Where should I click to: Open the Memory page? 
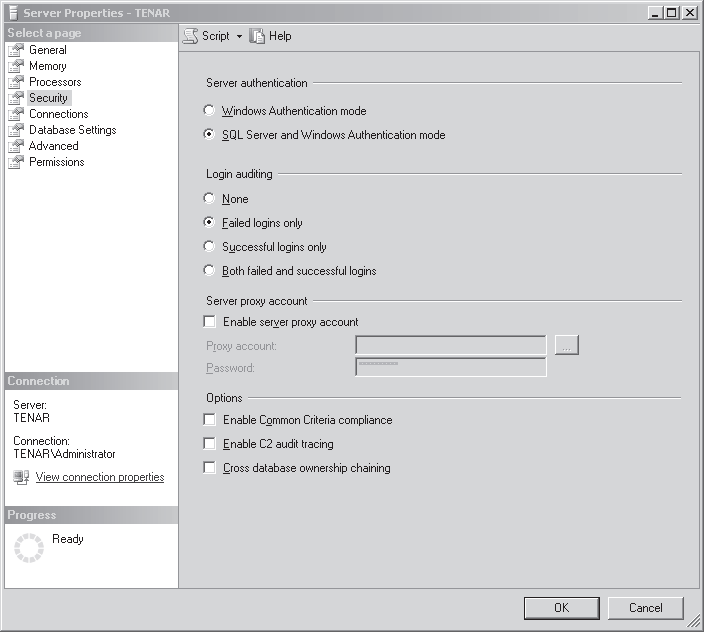tap(48, 66)
